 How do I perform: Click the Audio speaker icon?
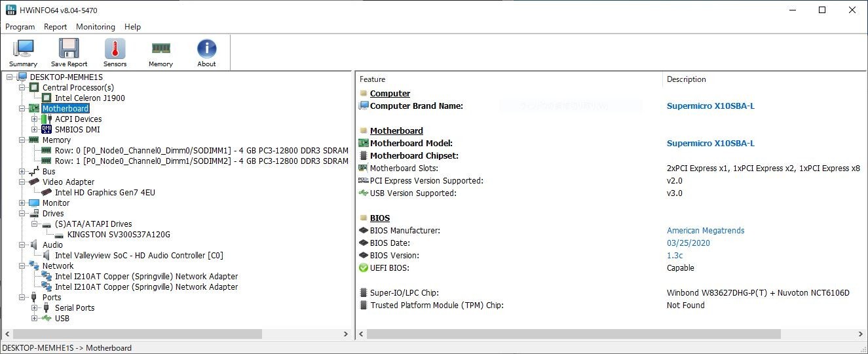click(x=35, y=245)
